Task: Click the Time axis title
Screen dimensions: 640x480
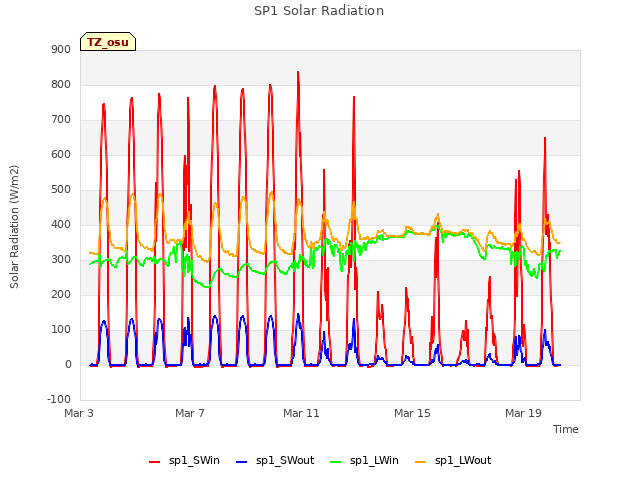Action: point(565,429)
